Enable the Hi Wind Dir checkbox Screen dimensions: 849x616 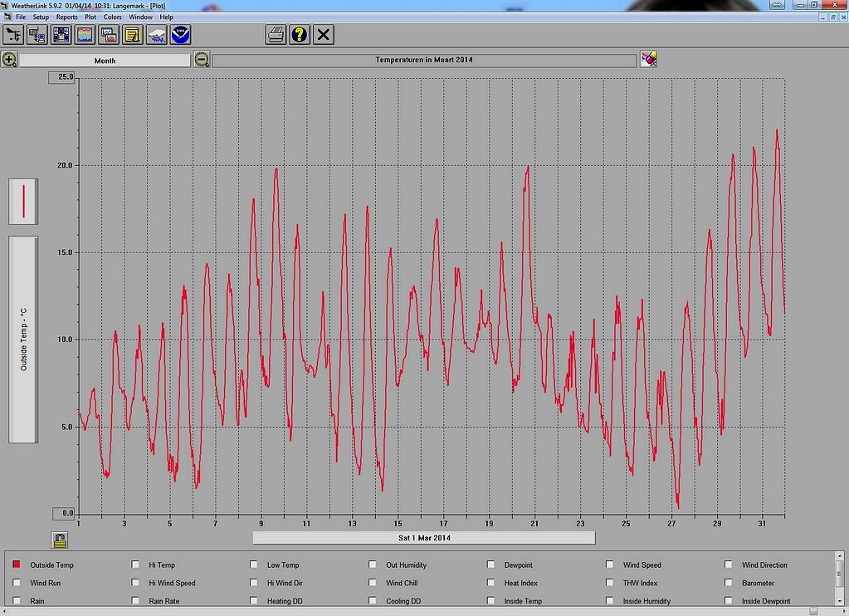[253, 583]
